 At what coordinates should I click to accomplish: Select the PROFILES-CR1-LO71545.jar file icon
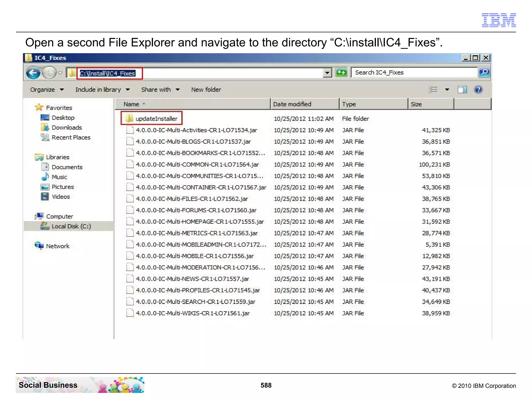point(130,290)
